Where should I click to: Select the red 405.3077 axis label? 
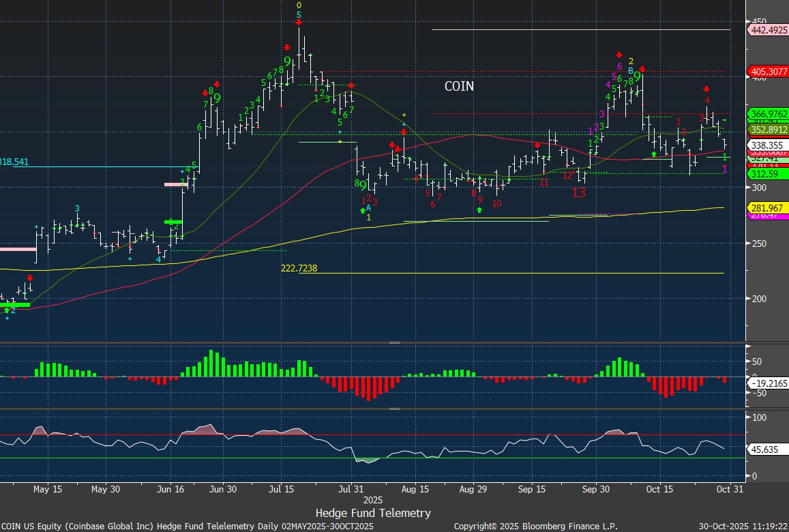(x=768, y=70)
